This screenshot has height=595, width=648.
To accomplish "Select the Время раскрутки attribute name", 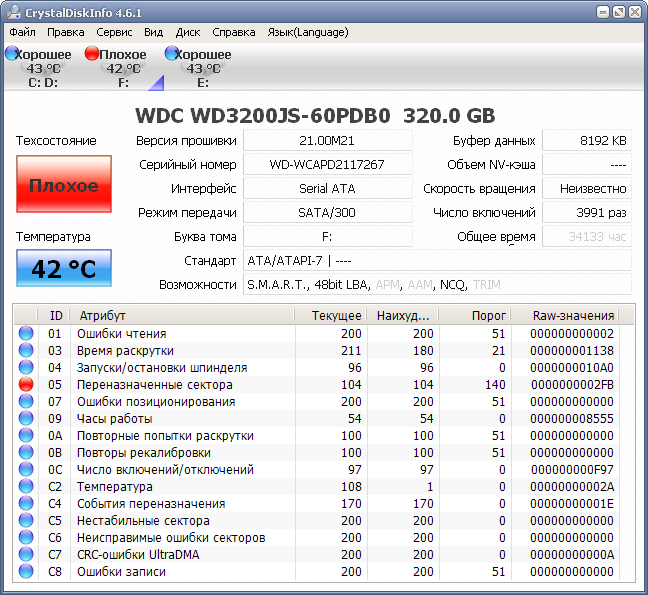I will coord(125,350).
